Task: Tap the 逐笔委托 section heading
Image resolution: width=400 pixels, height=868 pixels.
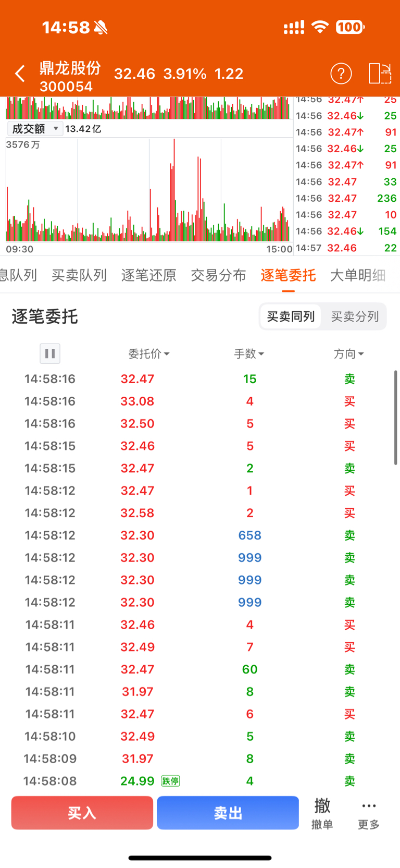Action: pyautogui.click(x=45, y=316)
